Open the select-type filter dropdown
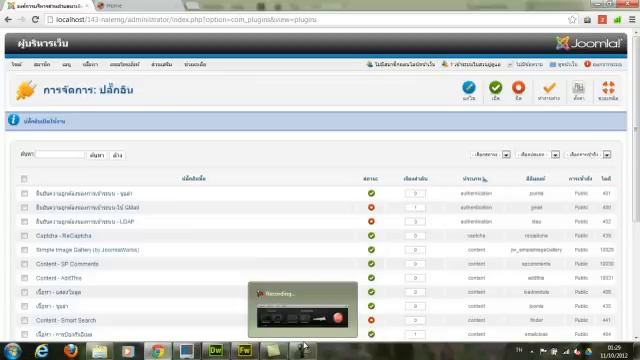Image resolution: width=640 pixels, height=360 pixels. (538, 155)
